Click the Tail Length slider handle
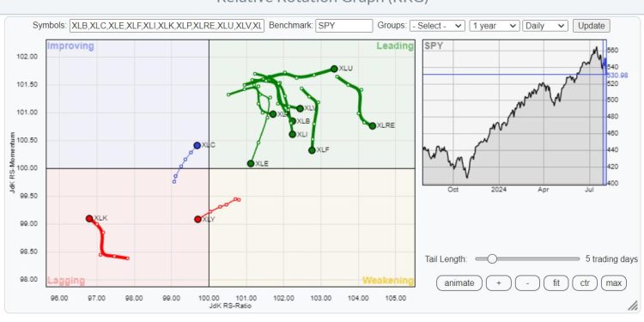Screen dimensions: 644x322 pyautogui.click(x=492, y=258)
